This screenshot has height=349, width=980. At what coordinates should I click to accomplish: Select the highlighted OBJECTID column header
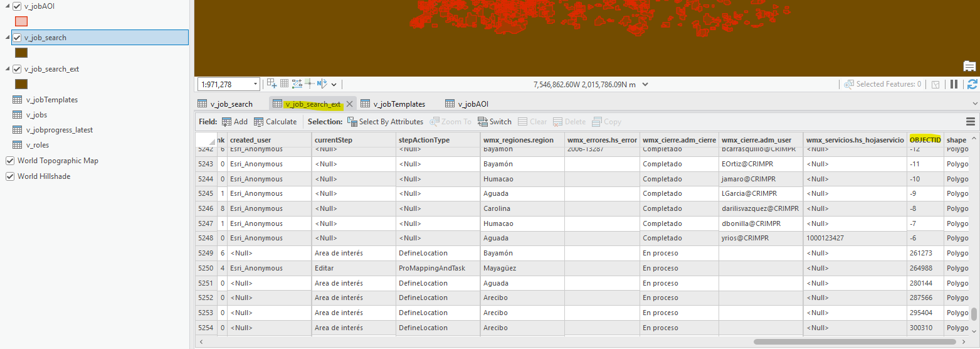coord(925,140)
